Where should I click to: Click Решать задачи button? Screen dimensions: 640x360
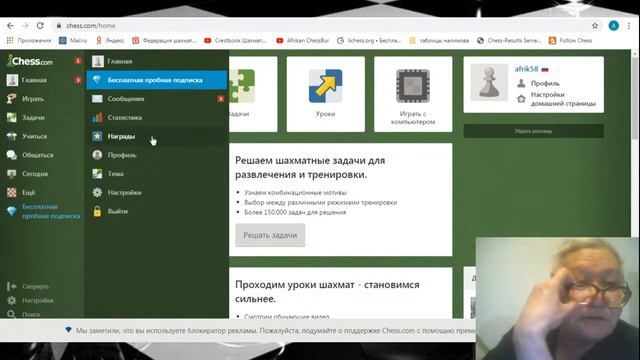point(270,235)
